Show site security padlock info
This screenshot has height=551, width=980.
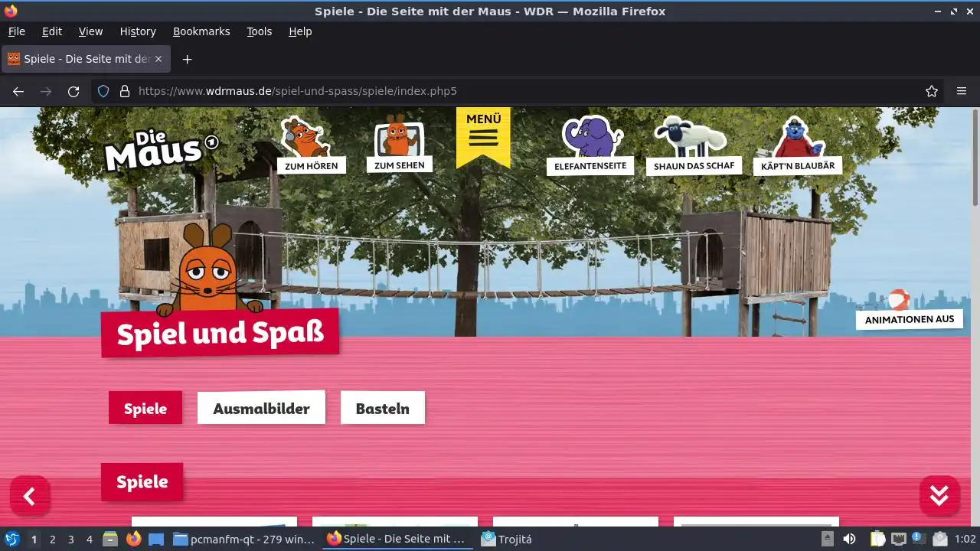(x=125, y=91)
